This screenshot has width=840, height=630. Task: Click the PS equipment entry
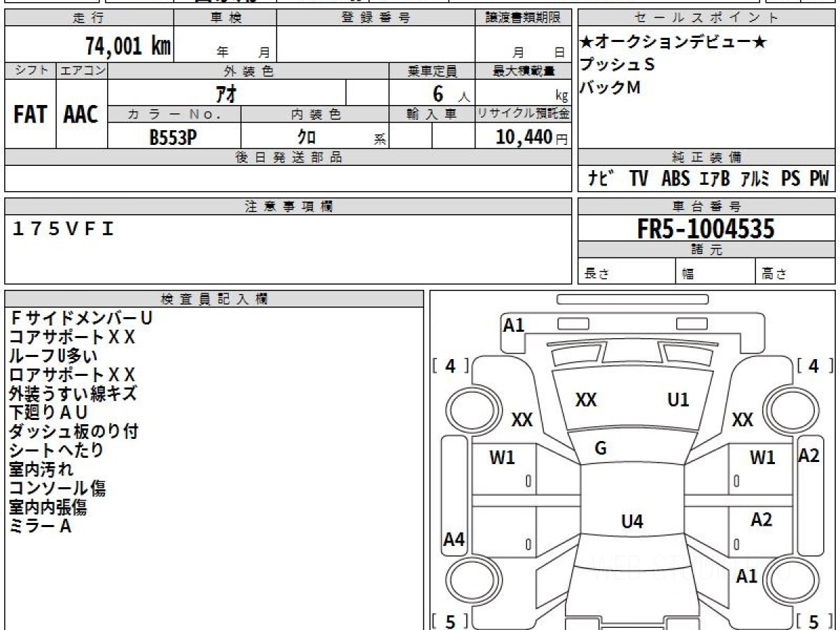tap(791, 179)
